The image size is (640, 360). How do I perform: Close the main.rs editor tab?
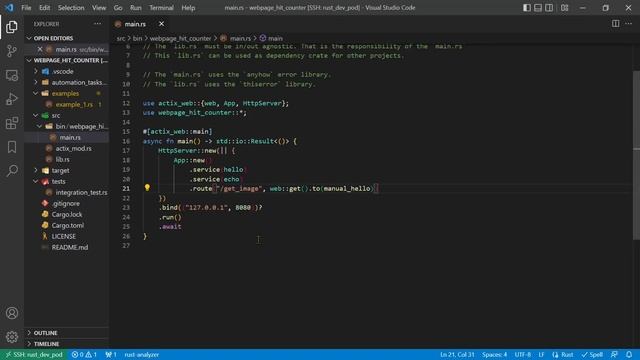coord(161,24)
